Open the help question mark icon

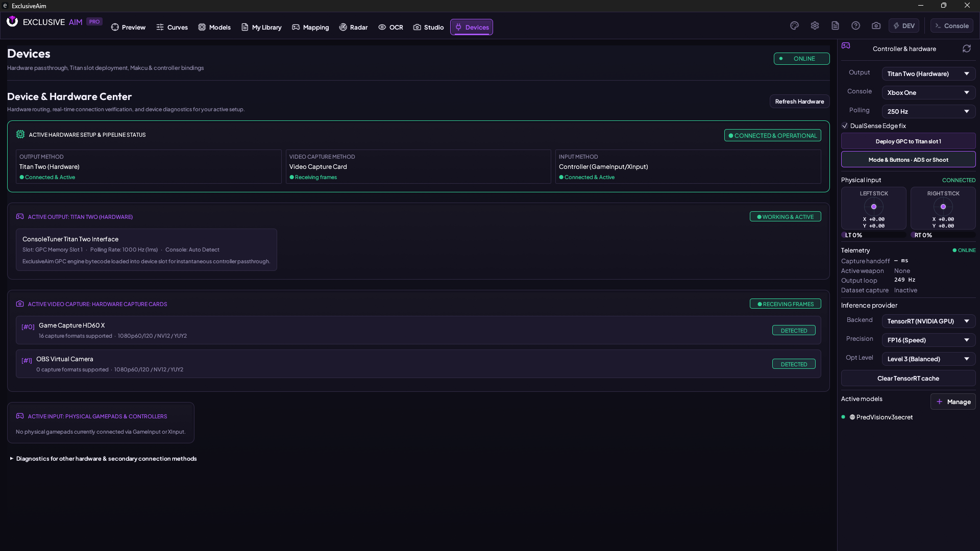click(855, 26)
